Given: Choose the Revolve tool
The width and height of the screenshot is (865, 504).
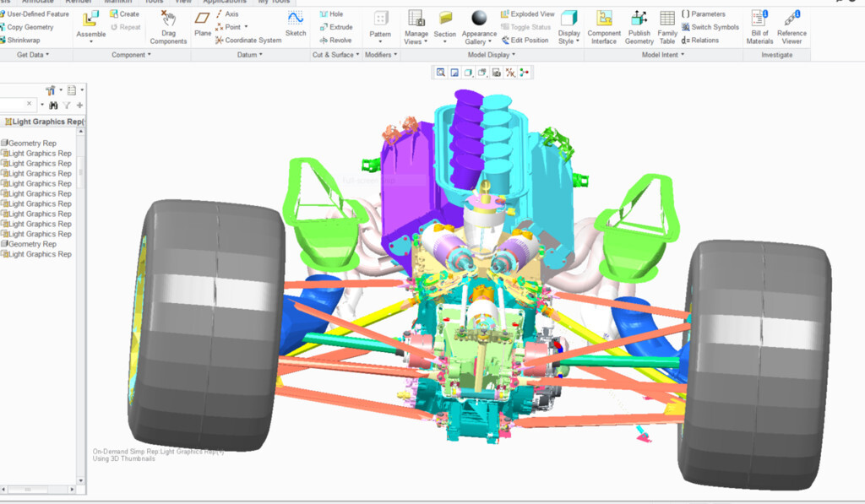Looking at the screenshot, I should coord(335,40).
